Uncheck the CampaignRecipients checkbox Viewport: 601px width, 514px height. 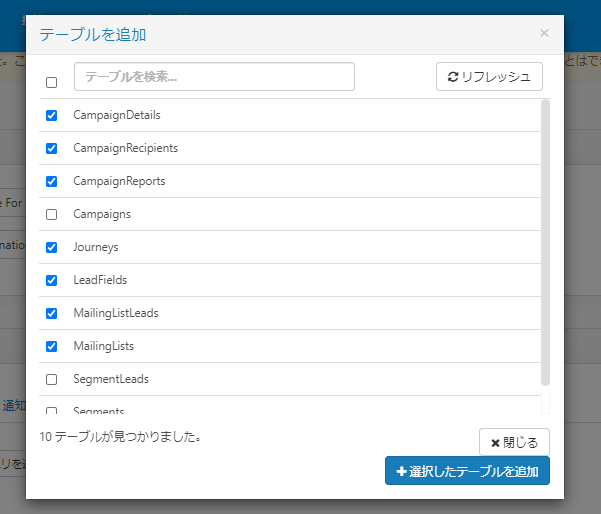point(52,148)
